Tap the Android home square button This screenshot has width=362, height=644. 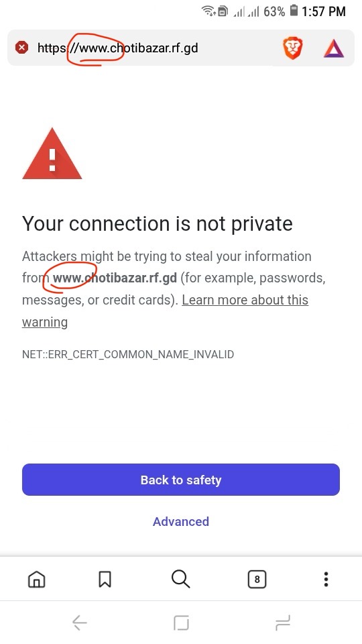click(x=181, y=623)
